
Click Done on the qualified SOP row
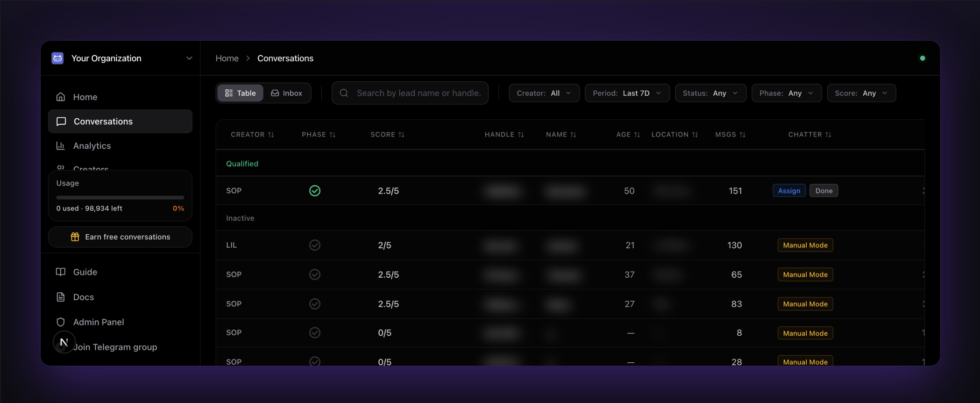tap(824, 191)
